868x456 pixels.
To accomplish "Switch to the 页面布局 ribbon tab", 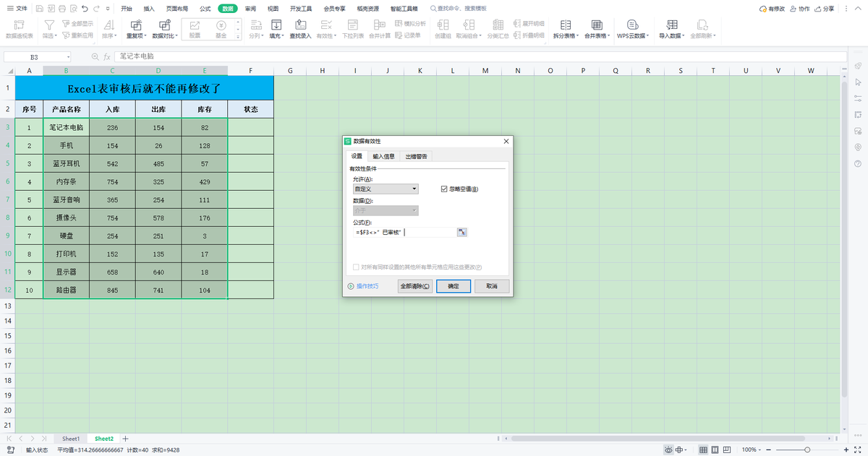I will (177, 9).
